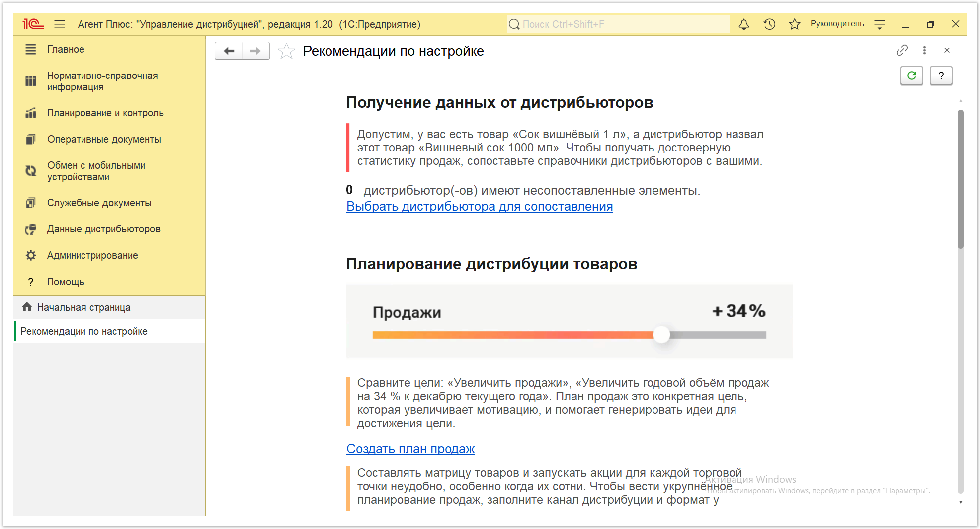Click the Продажи label in the banner
The height and width of the screenshot is (529, 980).
407,312
